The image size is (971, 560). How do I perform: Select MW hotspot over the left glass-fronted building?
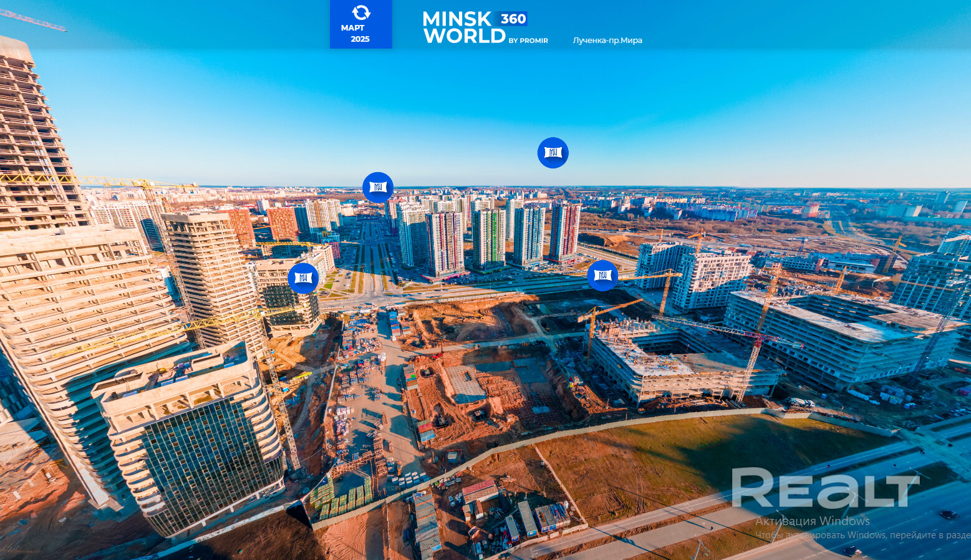(x=303, y=278)
